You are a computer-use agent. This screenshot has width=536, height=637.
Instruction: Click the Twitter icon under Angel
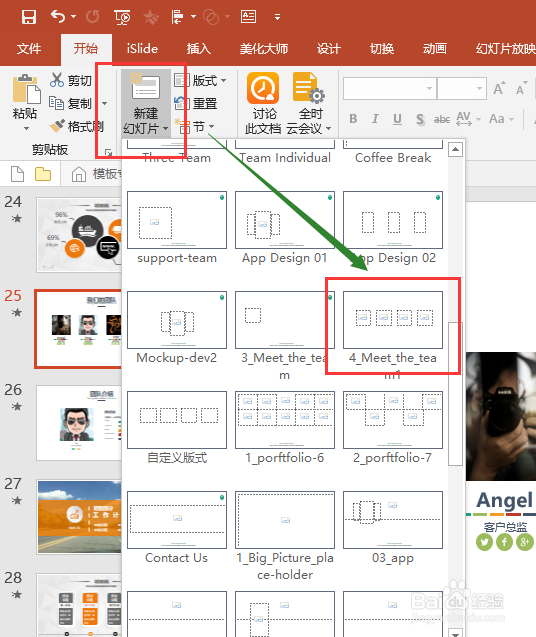484,542
